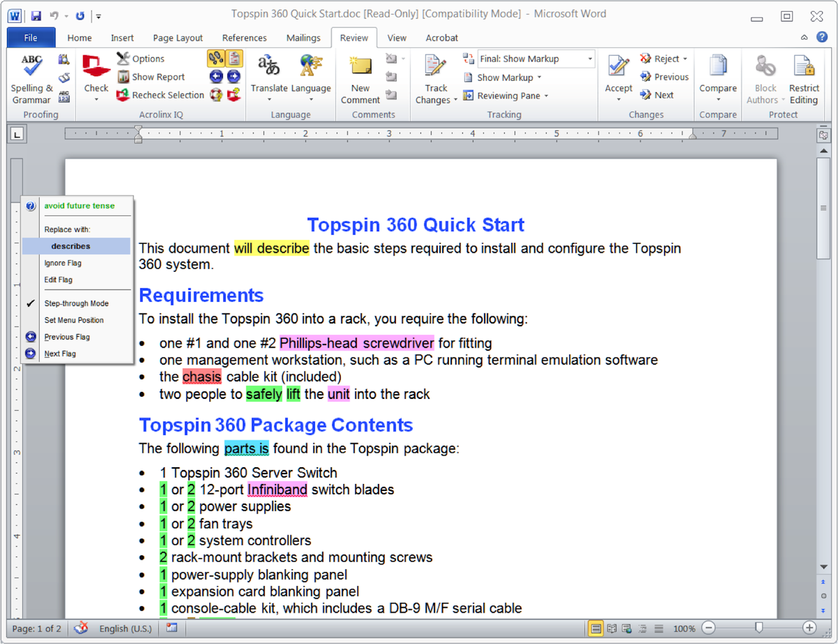Click the zoom slider handle
This screenshot has height=644, width=838.
tap(759, 628)
